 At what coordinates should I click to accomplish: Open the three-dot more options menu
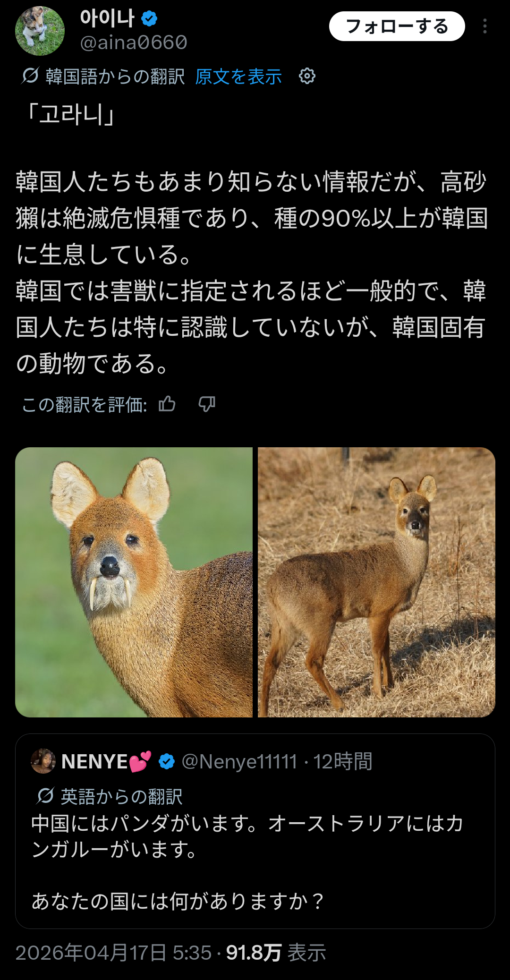(484, 26)
